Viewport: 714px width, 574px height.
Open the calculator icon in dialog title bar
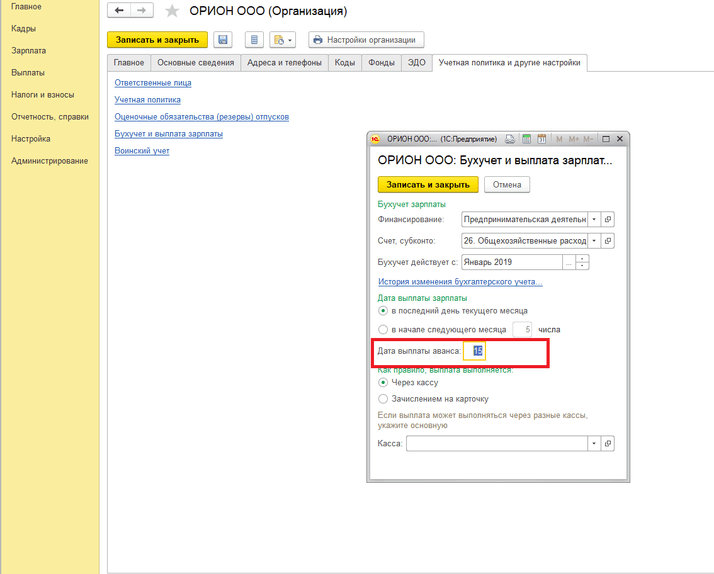tap(527, 139)
